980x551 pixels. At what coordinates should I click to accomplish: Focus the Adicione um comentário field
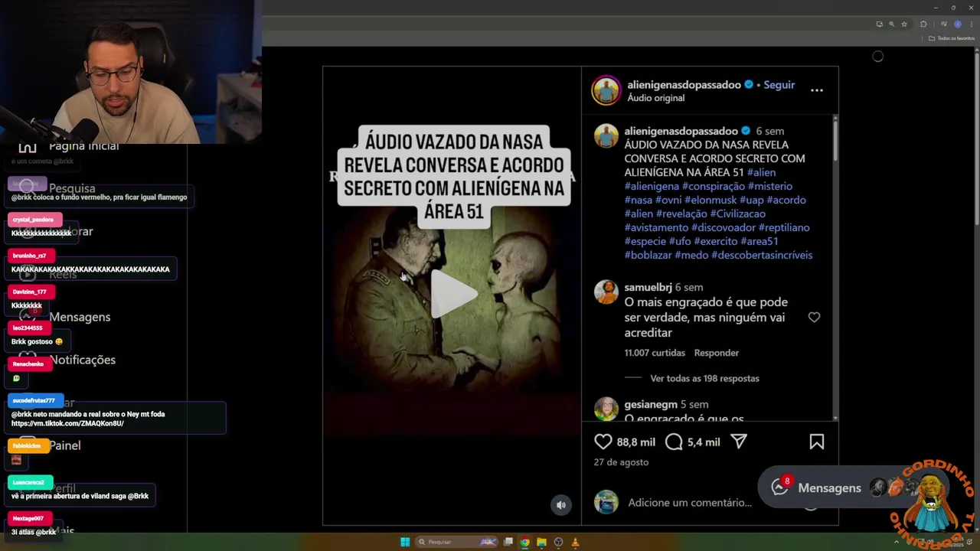690,503
